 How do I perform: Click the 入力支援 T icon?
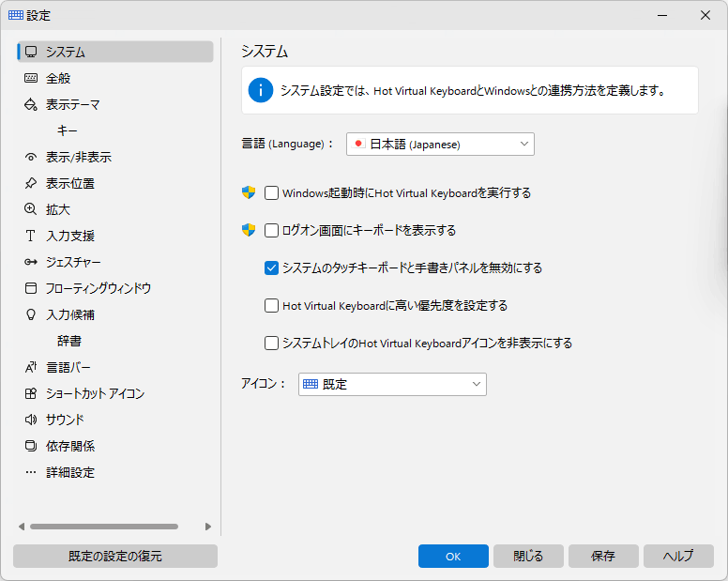(x=31, y=236)
